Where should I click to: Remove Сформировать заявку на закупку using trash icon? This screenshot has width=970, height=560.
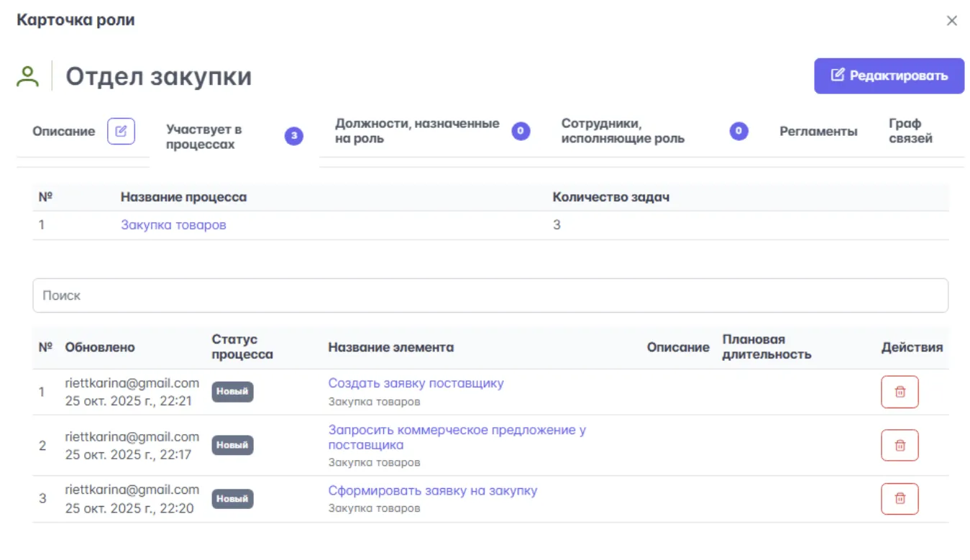click(900, 498)
